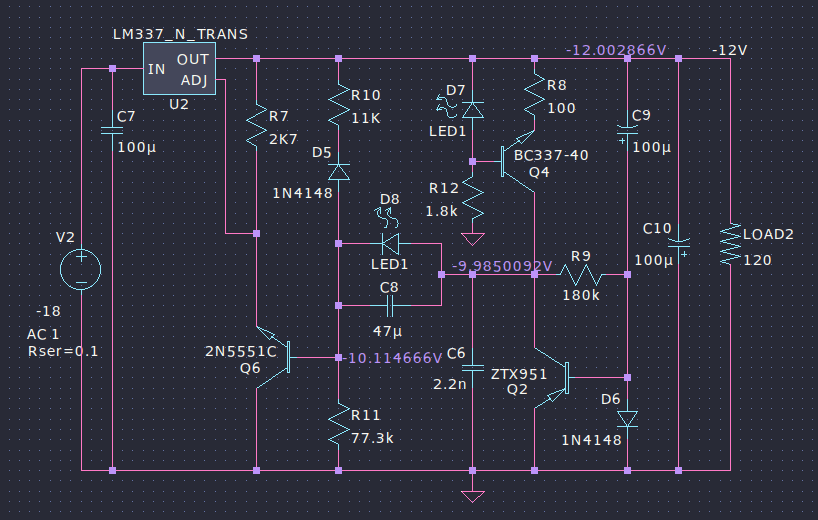
Task: Click the 100µ value of C7
Action: point(137,148)
